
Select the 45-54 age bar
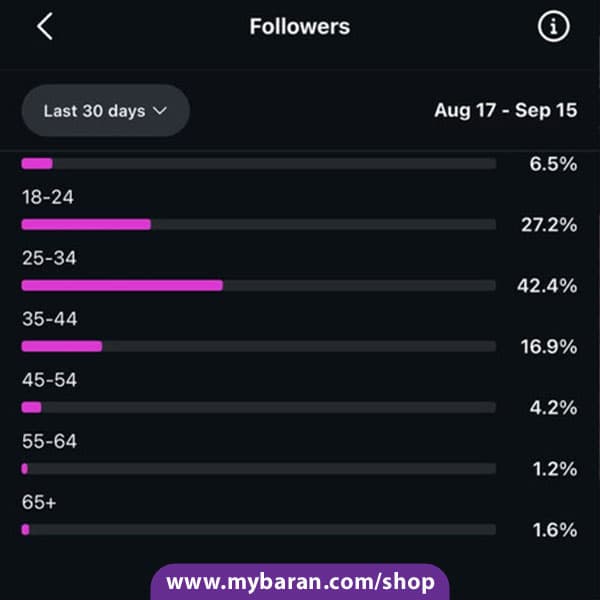click(259, 408)
